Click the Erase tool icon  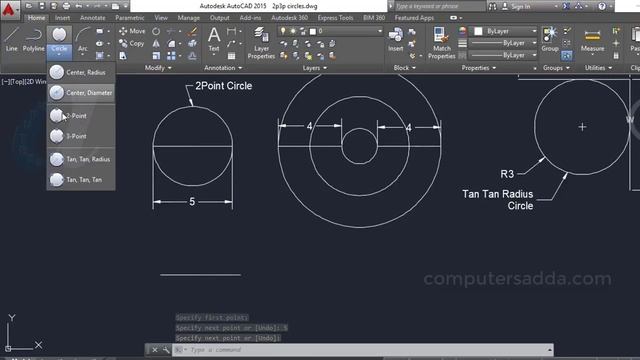(192, 31)
